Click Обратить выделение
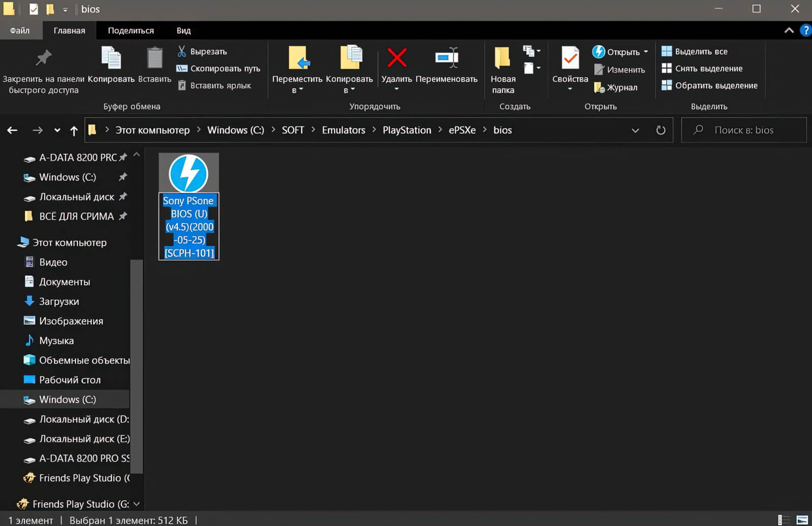 coord(709,85)
